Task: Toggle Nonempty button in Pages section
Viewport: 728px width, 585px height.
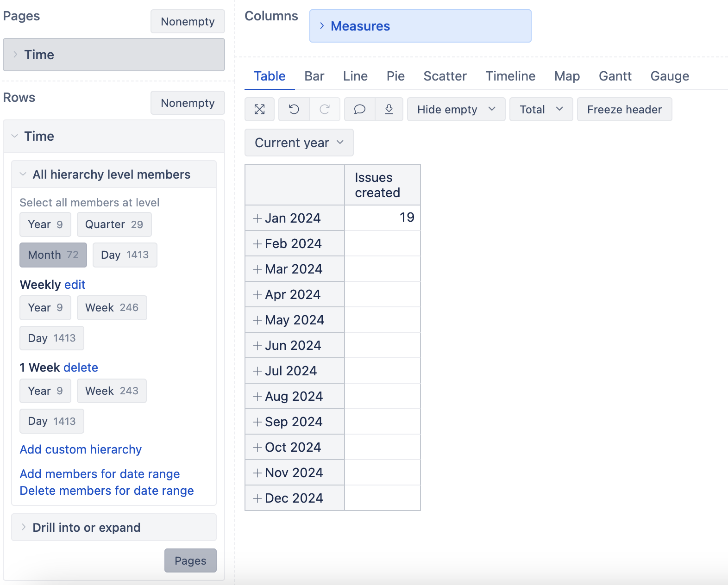Action: [188, 22]
